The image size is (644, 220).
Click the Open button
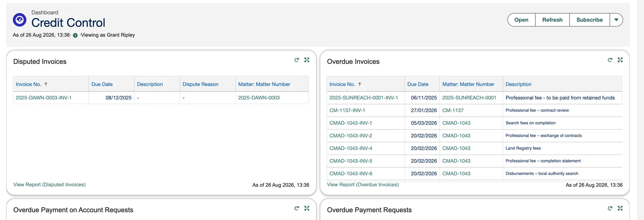point(521,20)
